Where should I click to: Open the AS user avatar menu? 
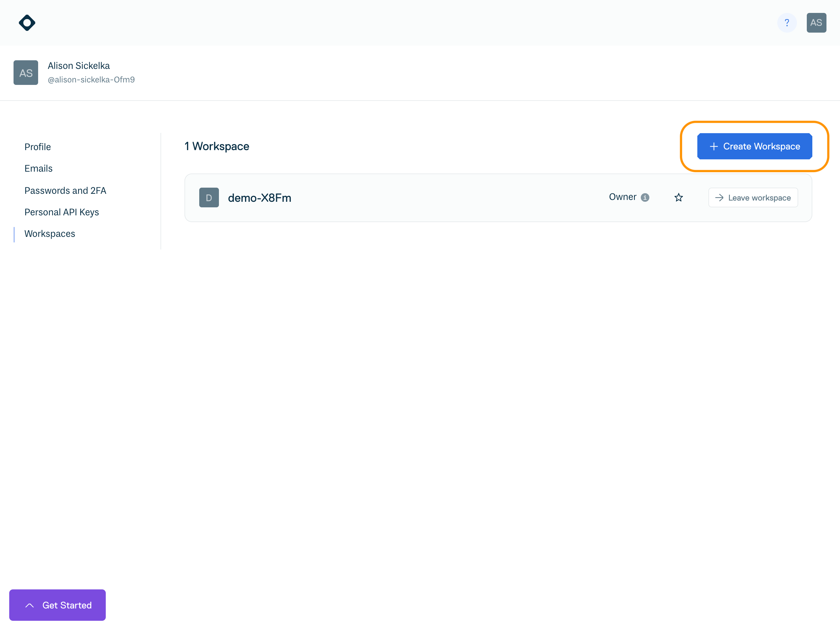pos(816,23)
